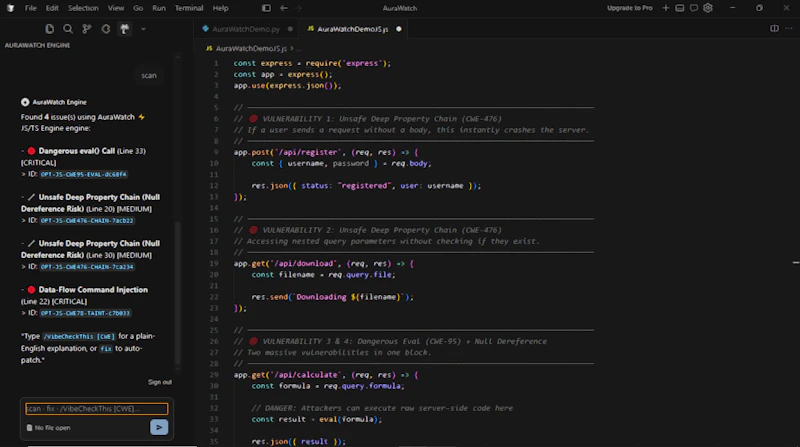Open the Terminal menu
Image resolution: width=800 pixels, height=447 pixels.
[189, 8]
